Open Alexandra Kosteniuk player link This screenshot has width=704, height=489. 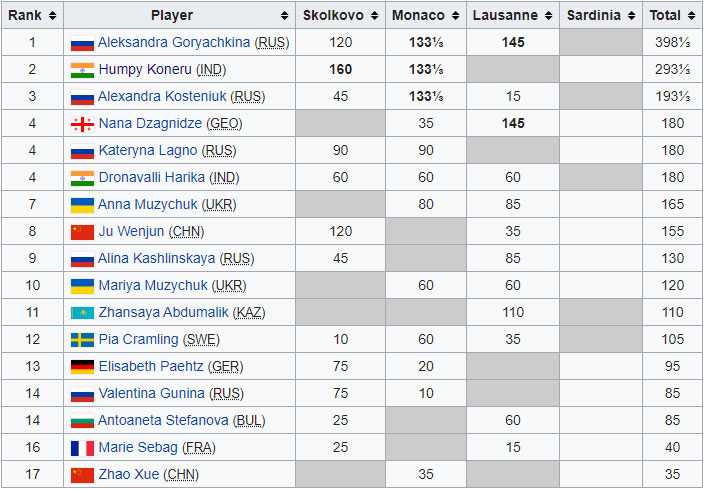pyautogui.click(x=164, y=97)
